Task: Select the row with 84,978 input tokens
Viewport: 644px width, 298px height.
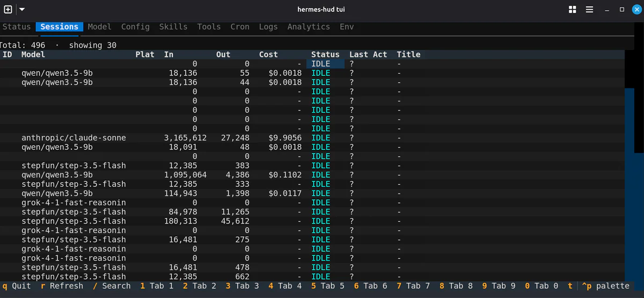Action: click(312, 212)
